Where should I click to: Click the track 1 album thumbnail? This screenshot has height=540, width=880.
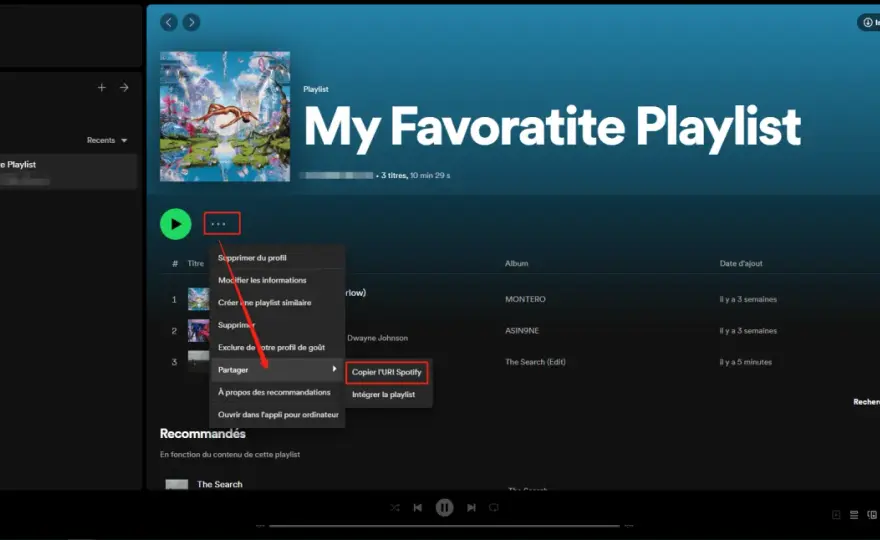pyautogui.click(x=198, y=299)
